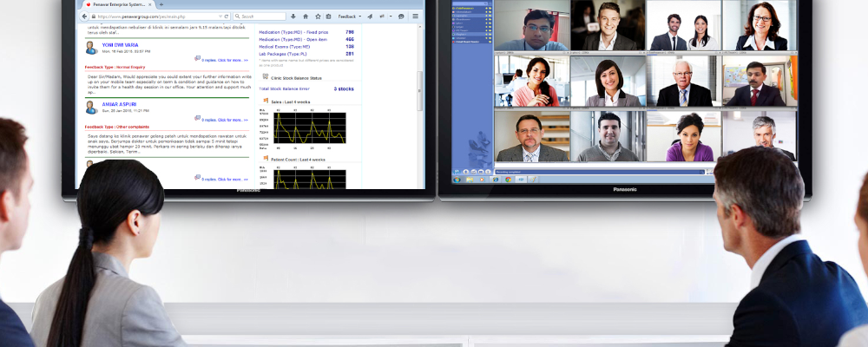Viewport: 868px width, 347px height.
Task: Open a new browser tab with plus
Action: coord(161,4)
